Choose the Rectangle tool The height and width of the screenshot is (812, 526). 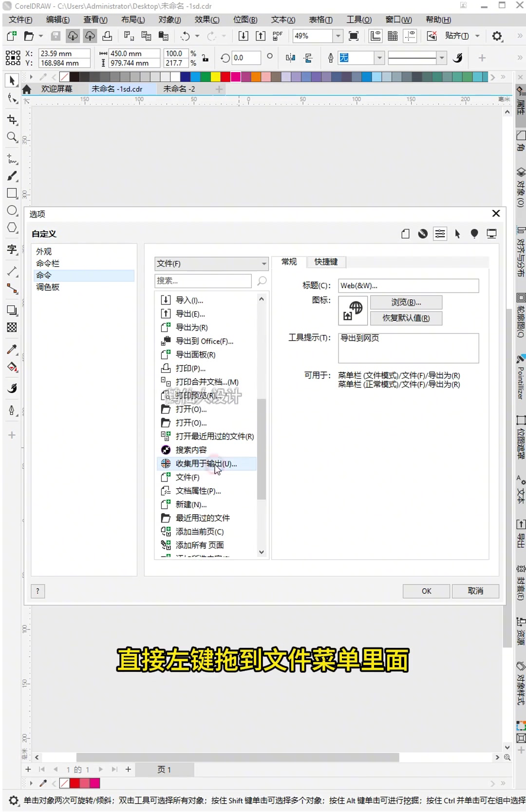coord(12,193)
